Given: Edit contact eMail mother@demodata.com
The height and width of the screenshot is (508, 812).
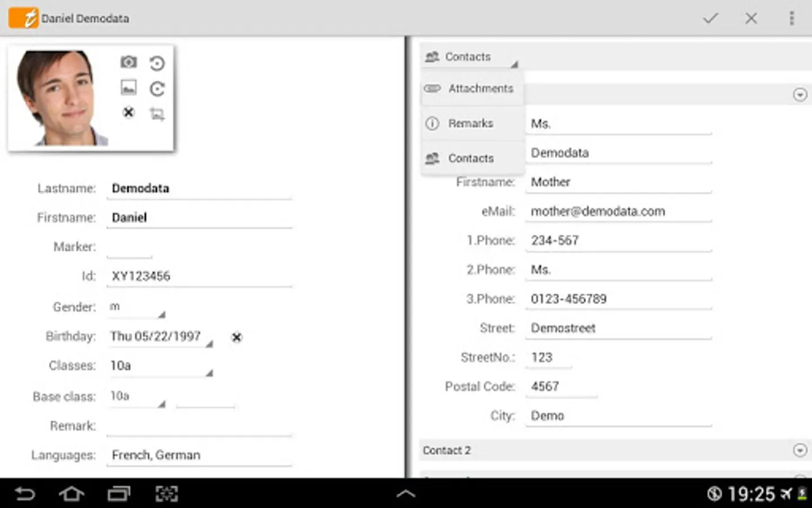Looking at the screenshot, I should tap(619, 212).
